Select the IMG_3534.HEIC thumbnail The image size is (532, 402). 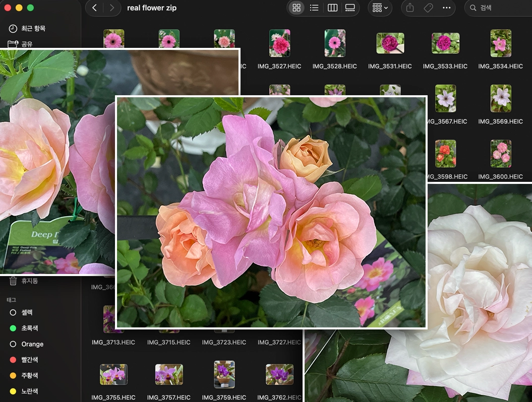[x=501, y=43]
